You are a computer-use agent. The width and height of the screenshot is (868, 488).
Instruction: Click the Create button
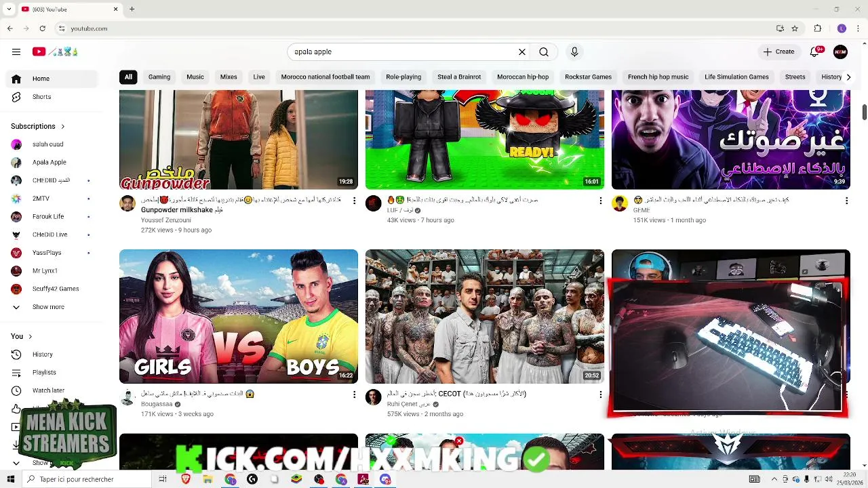click(778, 52)
